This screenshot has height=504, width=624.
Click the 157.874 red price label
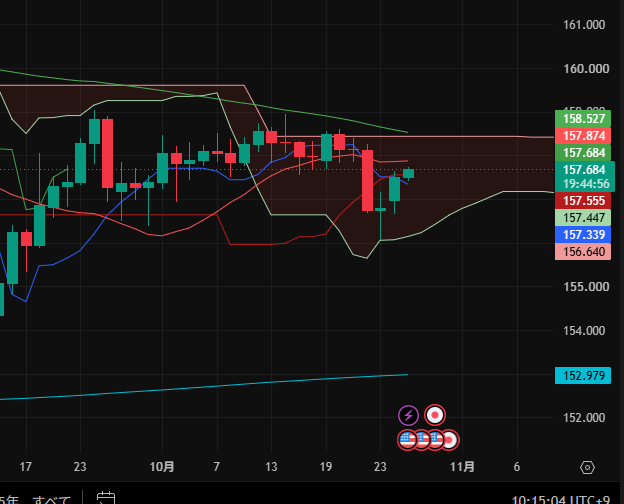[x=583, y=136]
